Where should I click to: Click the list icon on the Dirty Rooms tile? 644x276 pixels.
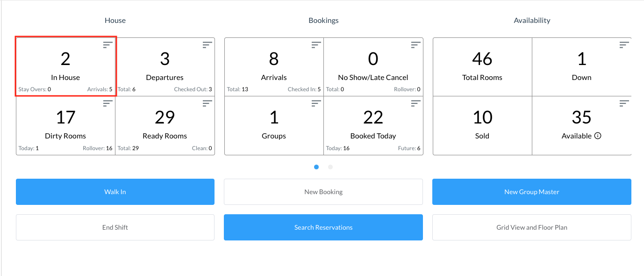107,103
